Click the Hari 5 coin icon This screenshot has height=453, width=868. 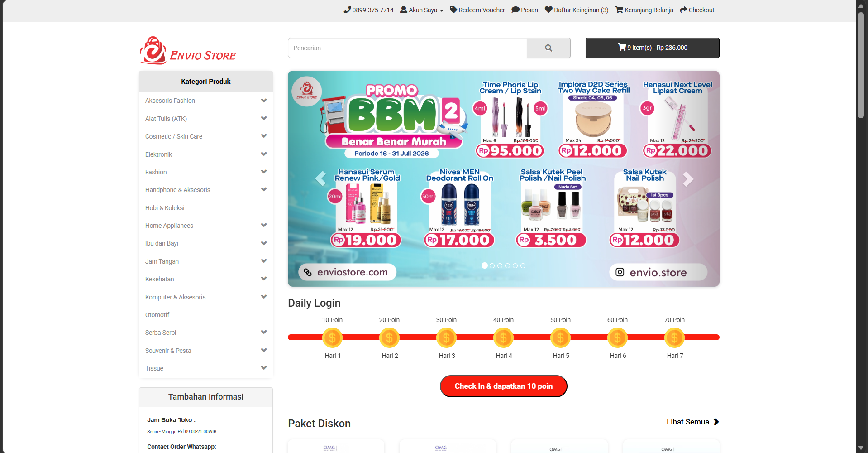(560, 337)
